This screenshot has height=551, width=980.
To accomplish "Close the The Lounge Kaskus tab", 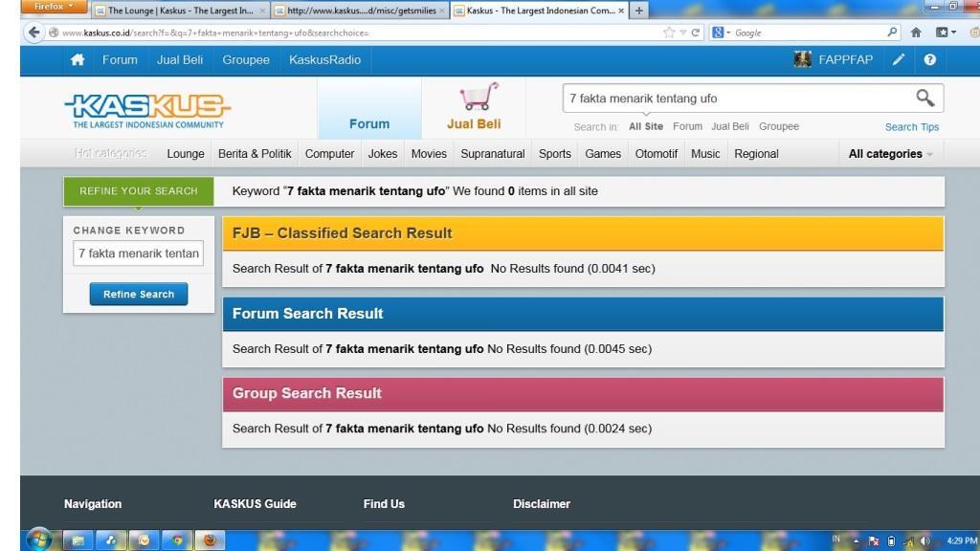I will pyautogui.click(x=262, y=11).
